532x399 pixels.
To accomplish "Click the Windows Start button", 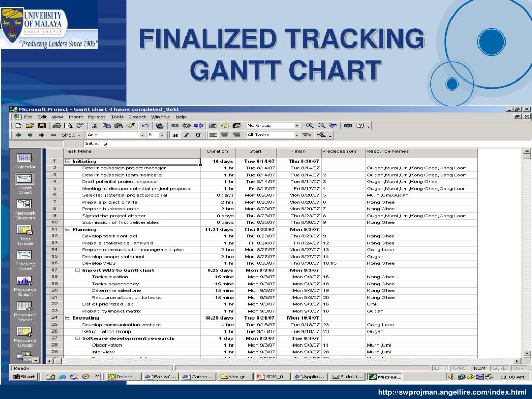I will click(x=24, y=377).
